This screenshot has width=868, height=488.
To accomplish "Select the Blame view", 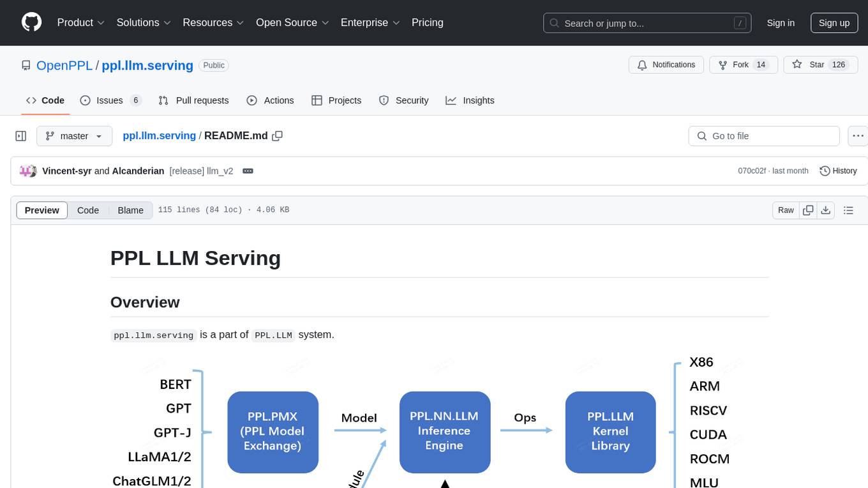I will (131, 210).
